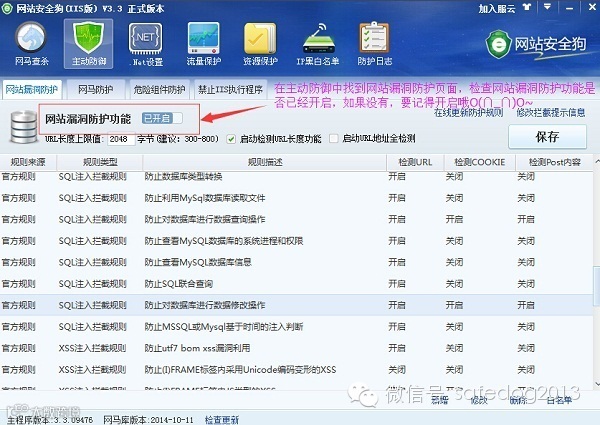The height and width of the screenshot is (425, 600).
Task: Select the 主动防御 shield icon
Action: click(x=88, y=43)
